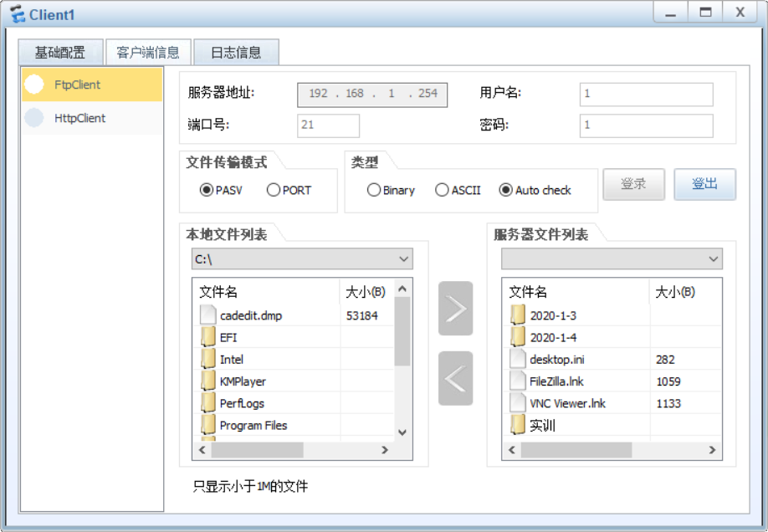Click the EFI folder icon
Viewport: 768px width, 532px height.
coord(207,337)
